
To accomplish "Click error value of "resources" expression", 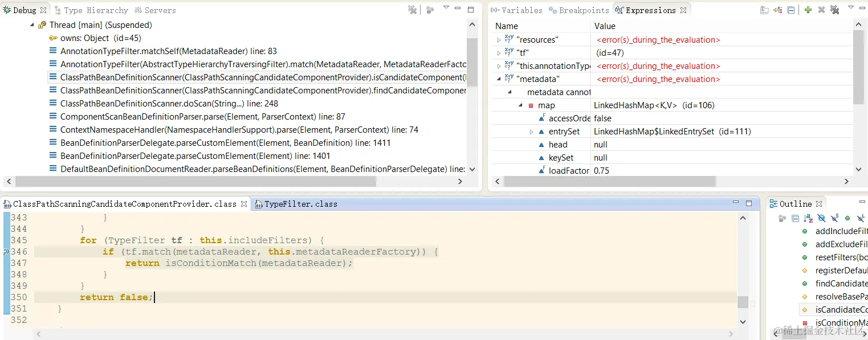I will click(658, 40).
